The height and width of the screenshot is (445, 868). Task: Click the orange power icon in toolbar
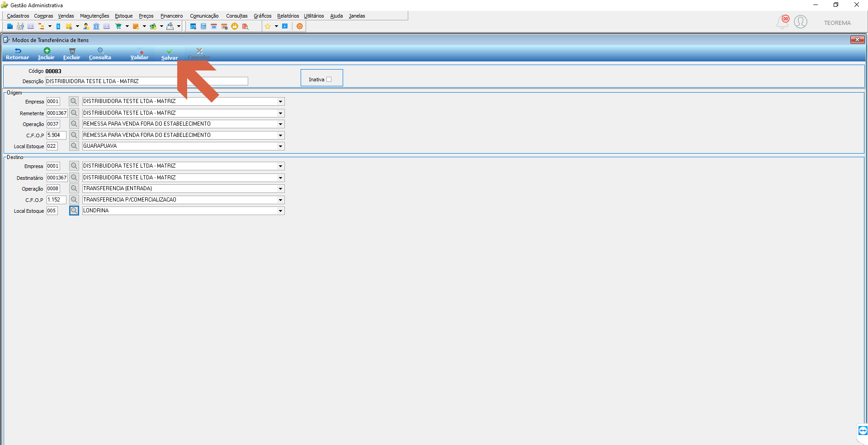click(x=300, y=26)
